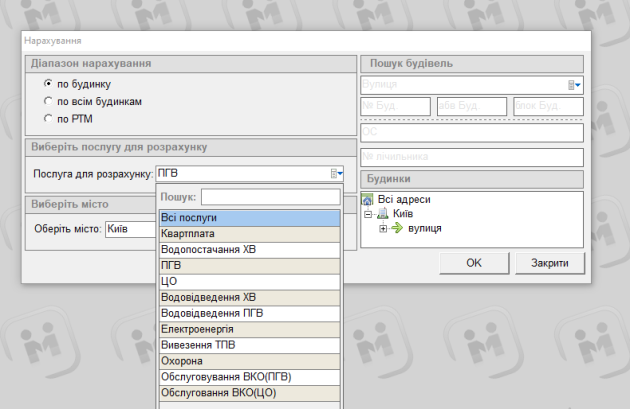Image resolution: width=630 pixels, height=409 pixels.
Task: Choose Вивезення ТПВ from the dropdown
Action: pos(249,345)
